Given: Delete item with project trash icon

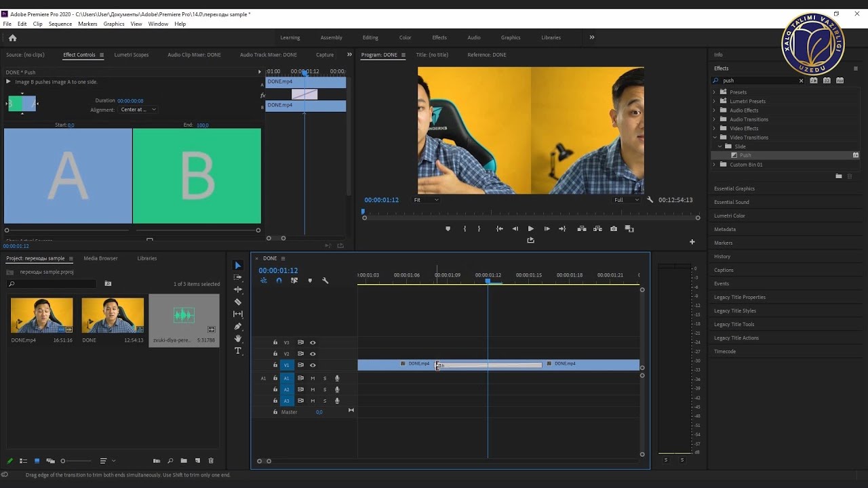Looking at the screenshot, I should [211, 461].
